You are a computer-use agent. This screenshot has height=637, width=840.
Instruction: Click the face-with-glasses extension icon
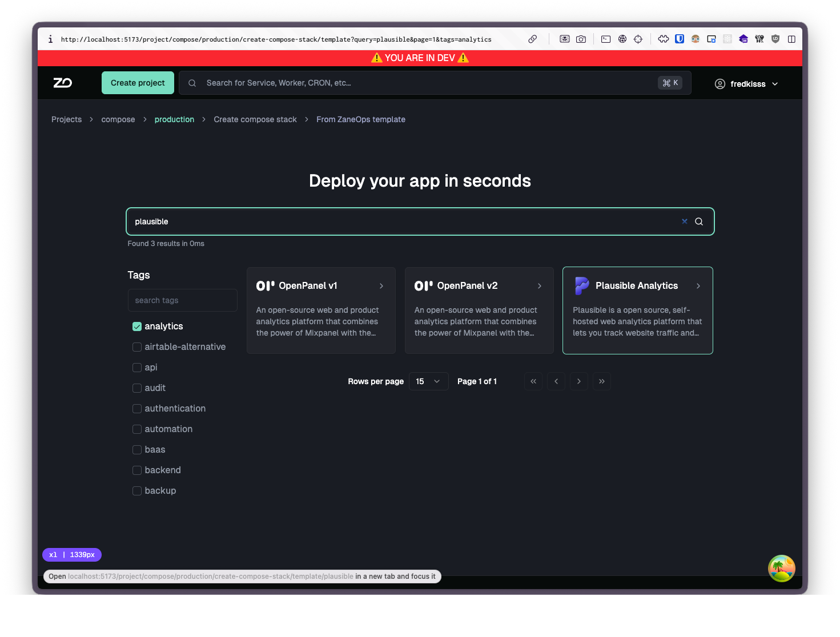(696, 39)
